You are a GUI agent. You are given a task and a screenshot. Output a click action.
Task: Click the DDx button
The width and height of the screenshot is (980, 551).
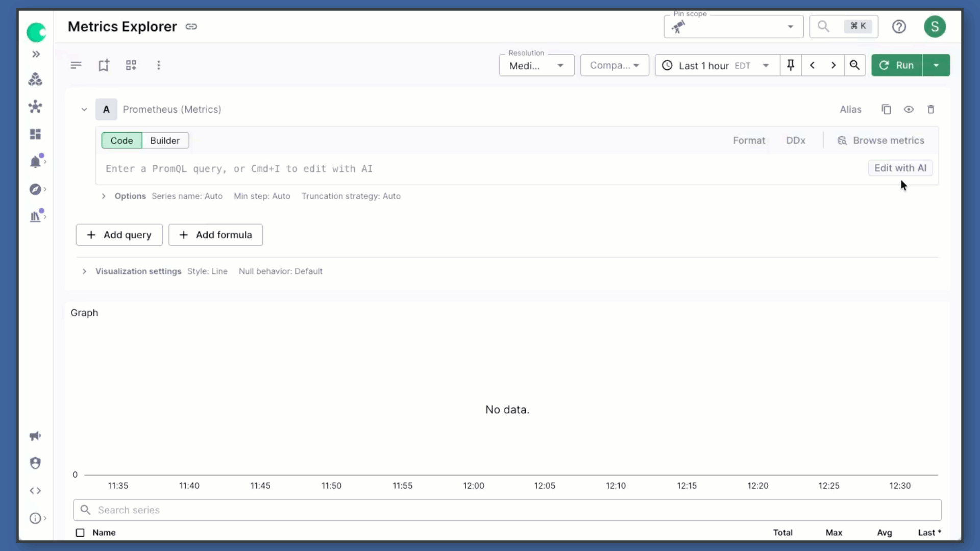coord(795,140)
